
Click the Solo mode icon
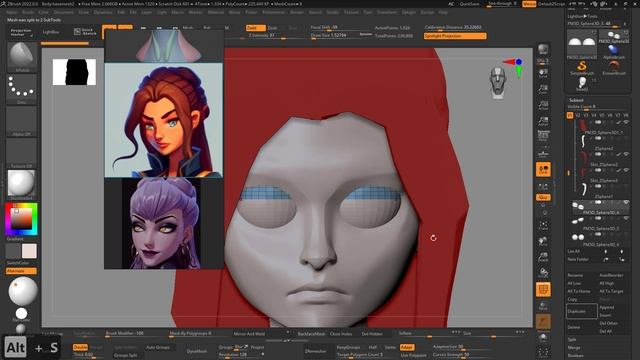tap(543, 337)
